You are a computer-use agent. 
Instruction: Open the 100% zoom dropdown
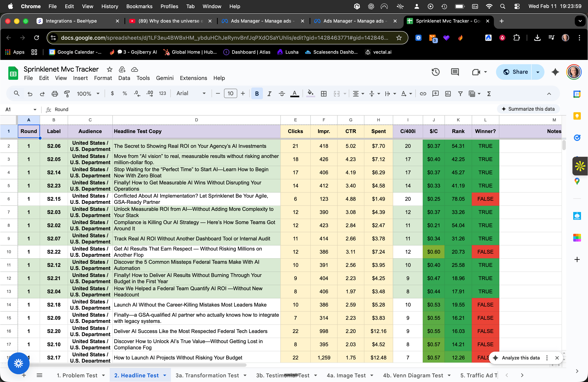pos(88,94)
